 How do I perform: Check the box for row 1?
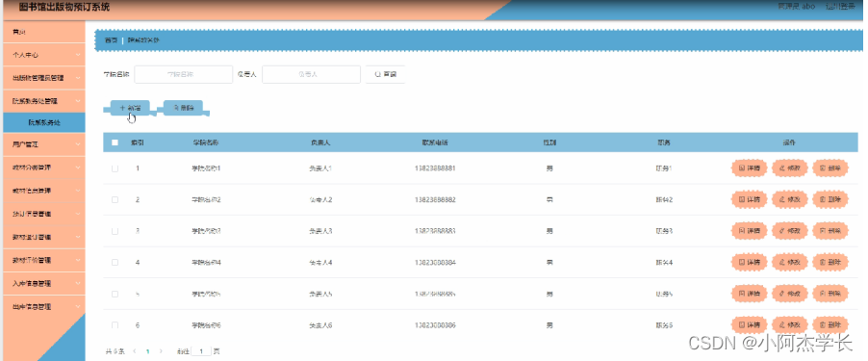pos(115,168)
